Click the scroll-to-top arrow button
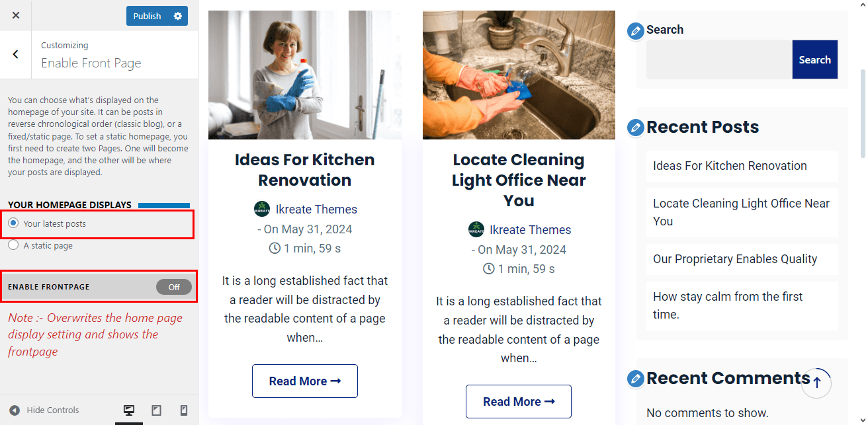The width and height of the screenshot is (868, 425). (x=816, y=383)
